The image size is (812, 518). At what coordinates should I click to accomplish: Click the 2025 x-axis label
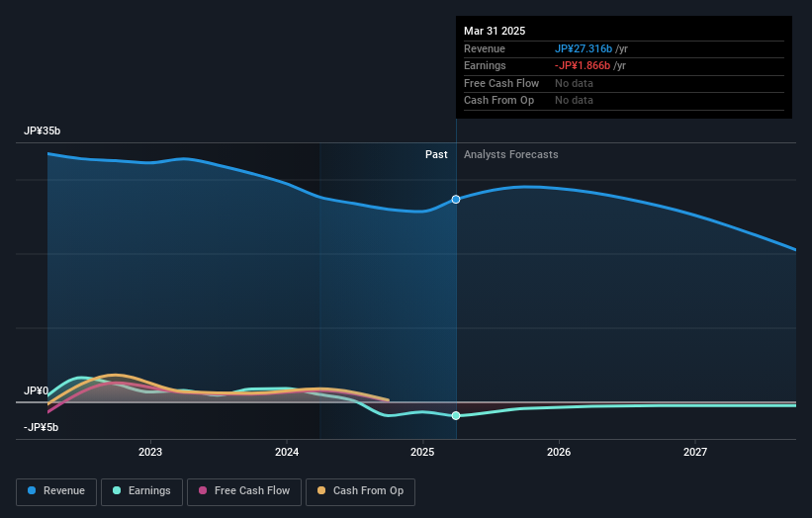pyautogui.click(x=422, y=452)
